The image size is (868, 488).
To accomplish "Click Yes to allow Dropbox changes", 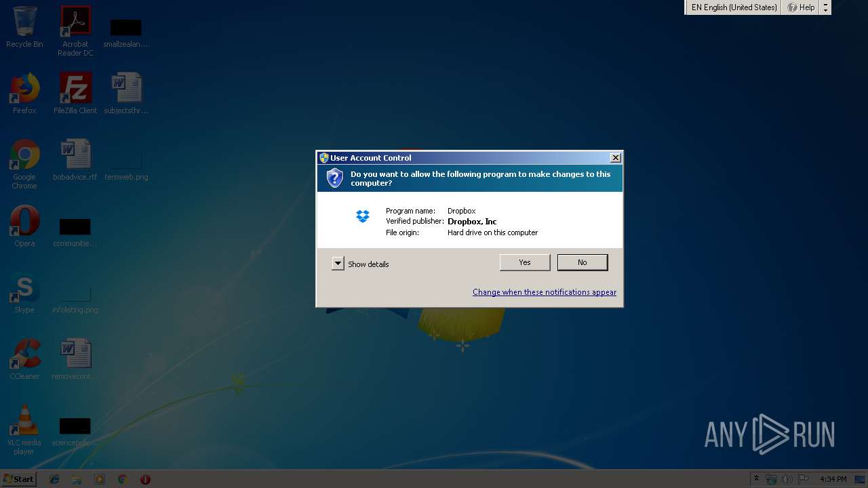I will [x=524, y=262].
